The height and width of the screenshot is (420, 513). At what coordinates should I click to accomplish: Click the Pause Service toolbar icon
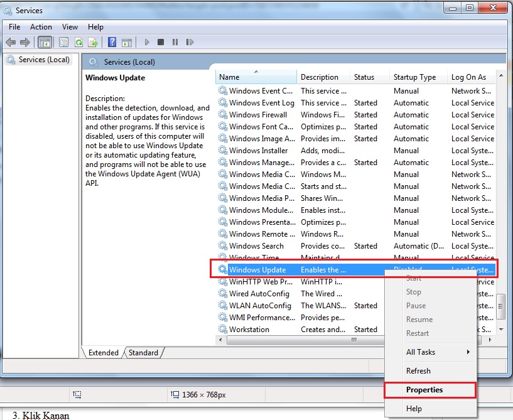click(x=175, y=42)
